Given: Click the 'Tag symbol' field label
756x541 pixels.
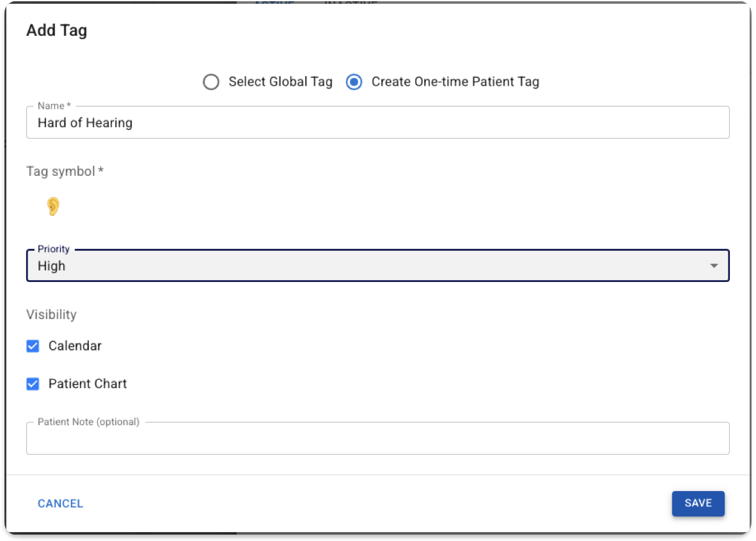Looking at the screenshot, I should (x=65, y=171).
